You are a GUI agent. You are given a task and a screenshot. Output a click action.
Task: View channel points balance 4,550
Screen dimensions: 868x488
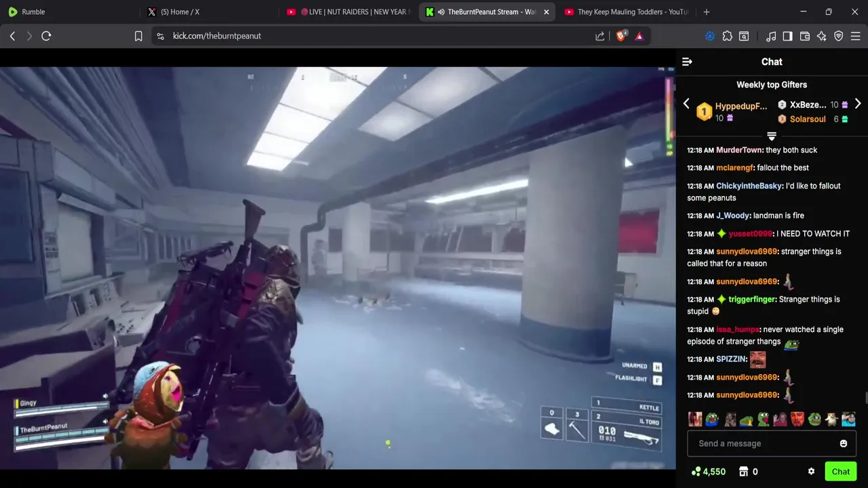pyautogui.click(x=709, y=472)
